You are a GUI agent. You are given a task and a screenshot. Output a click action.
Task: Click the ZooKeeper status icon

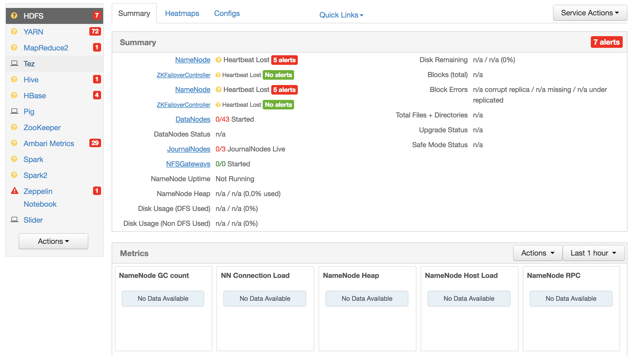pyautogui.click(x=14, y=127)
